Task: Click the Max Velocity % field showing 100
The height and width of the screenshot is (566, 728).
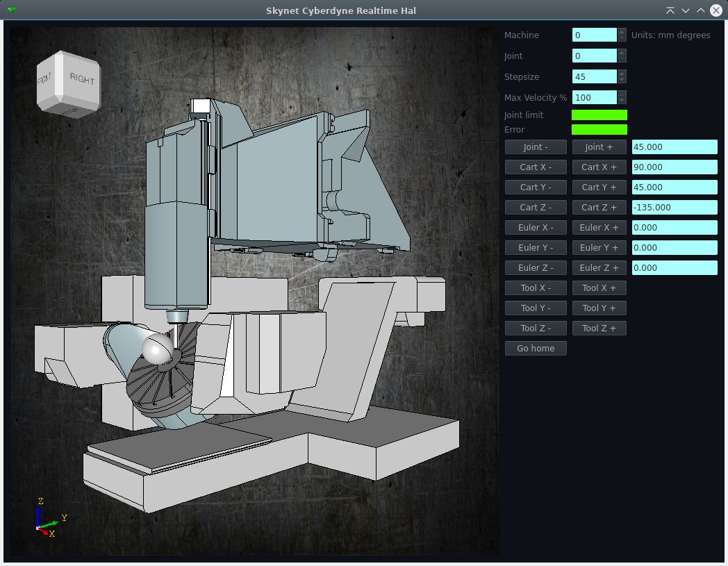Action: click(595, 97)
